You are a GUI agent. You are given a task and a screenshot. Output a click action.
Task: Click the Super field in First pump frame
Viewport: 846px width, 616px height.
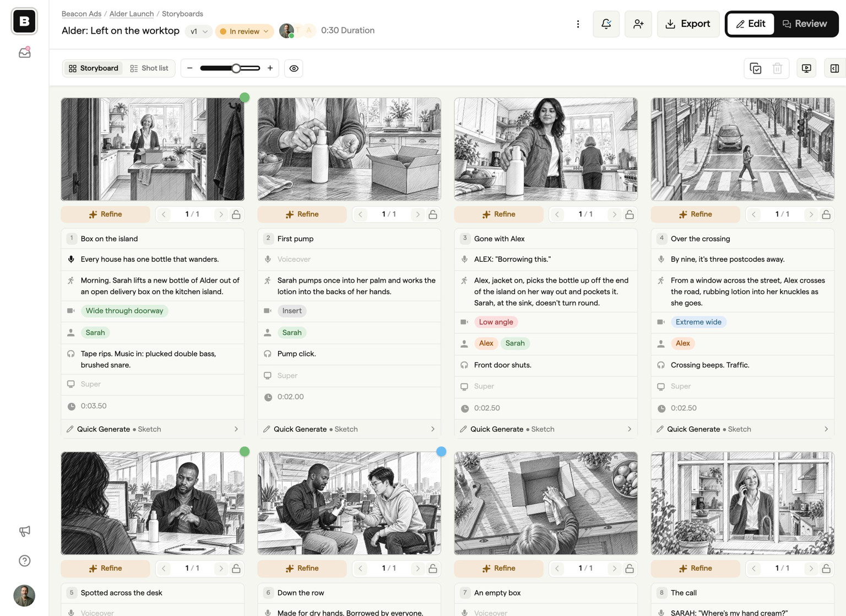pos(349,376)
